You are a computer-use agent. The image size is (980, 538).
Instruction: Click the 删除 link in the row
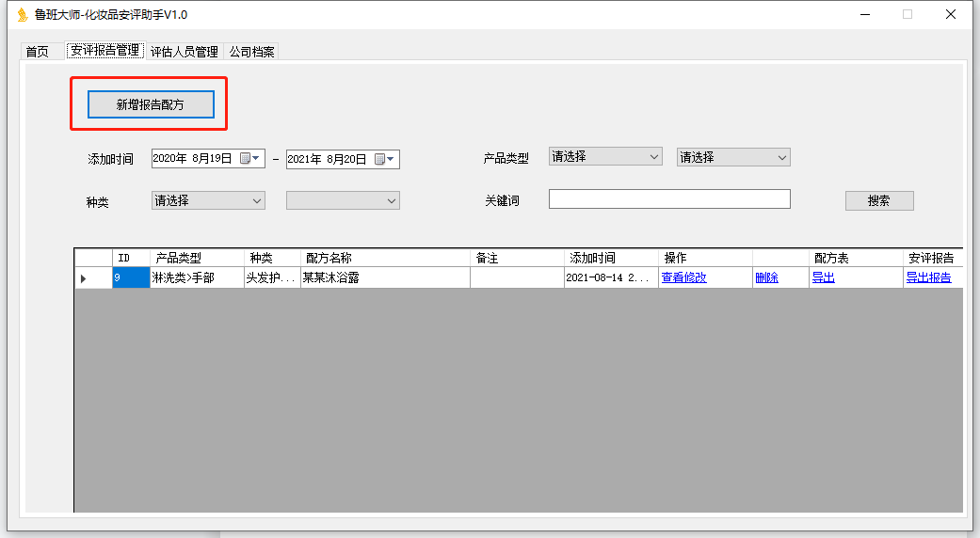coord(766,277)
